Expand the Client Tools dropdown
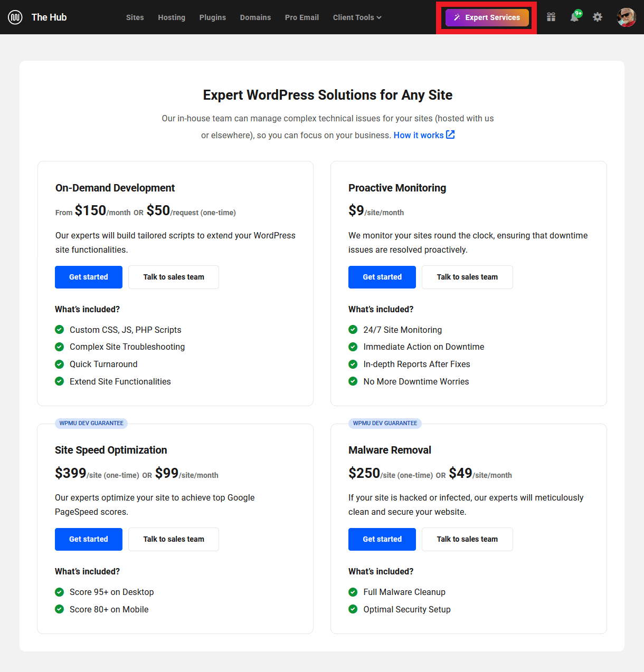 [357, 17]
